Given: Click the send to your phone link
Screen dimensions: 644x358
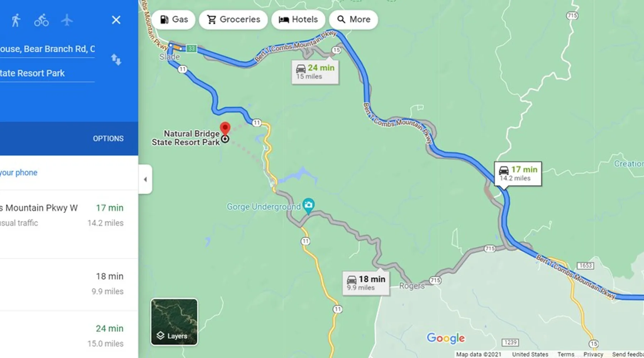Looking at the screenshot, I should (x=19, y=173).
